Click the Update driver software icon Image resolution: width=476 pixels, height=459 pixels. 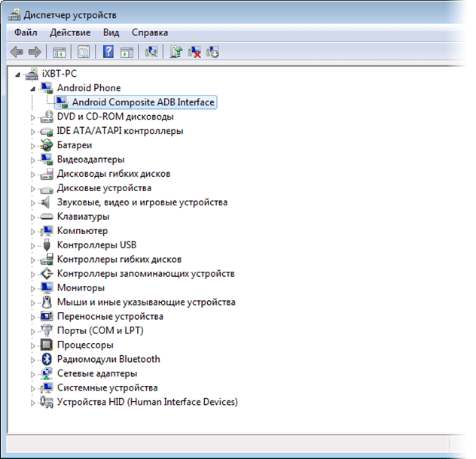(175, 52)
